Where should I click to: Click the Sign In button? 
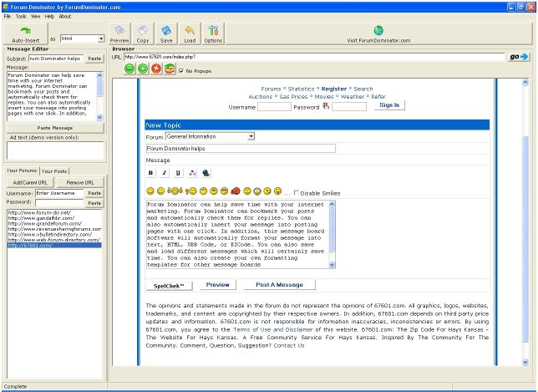tap(389, 105)
